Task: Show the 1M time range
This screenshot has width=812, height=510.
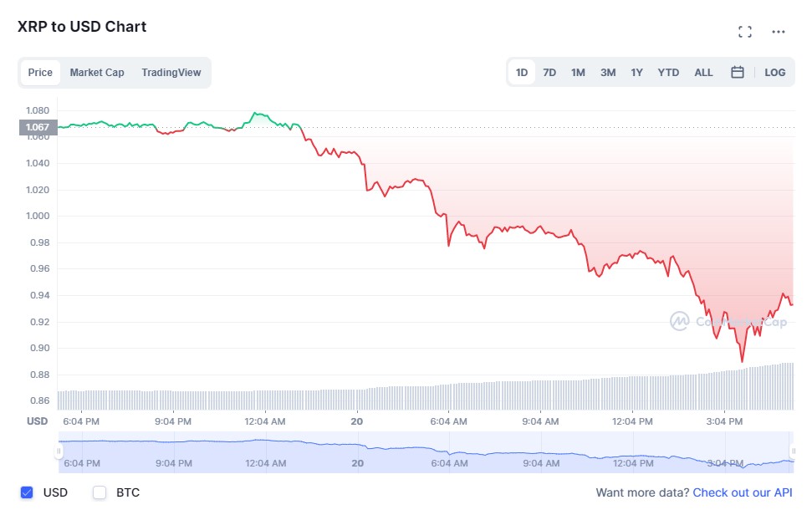Action: tap(578, 73)
